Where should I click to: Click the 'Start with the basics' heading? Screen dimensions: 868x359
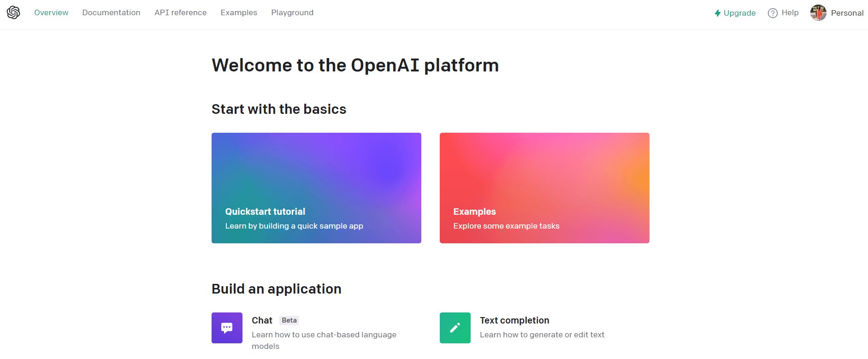click(279, 109)
